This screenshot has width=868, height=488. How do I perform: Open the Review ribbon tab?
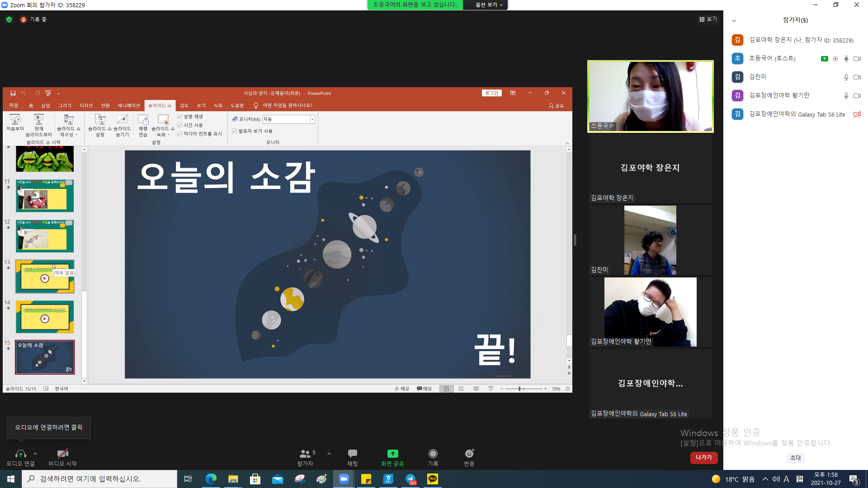(184, 106)
